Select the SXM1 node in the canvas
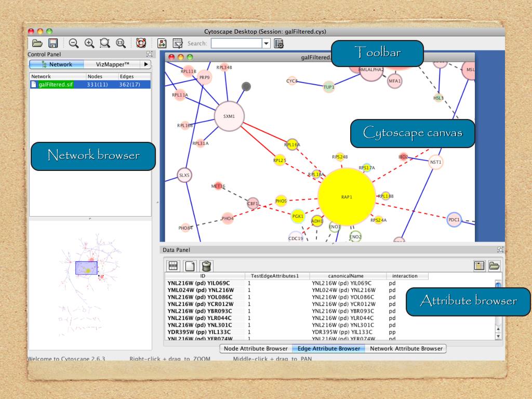The height and width of the screenshot is (399, 532). [x=229, y=116]
